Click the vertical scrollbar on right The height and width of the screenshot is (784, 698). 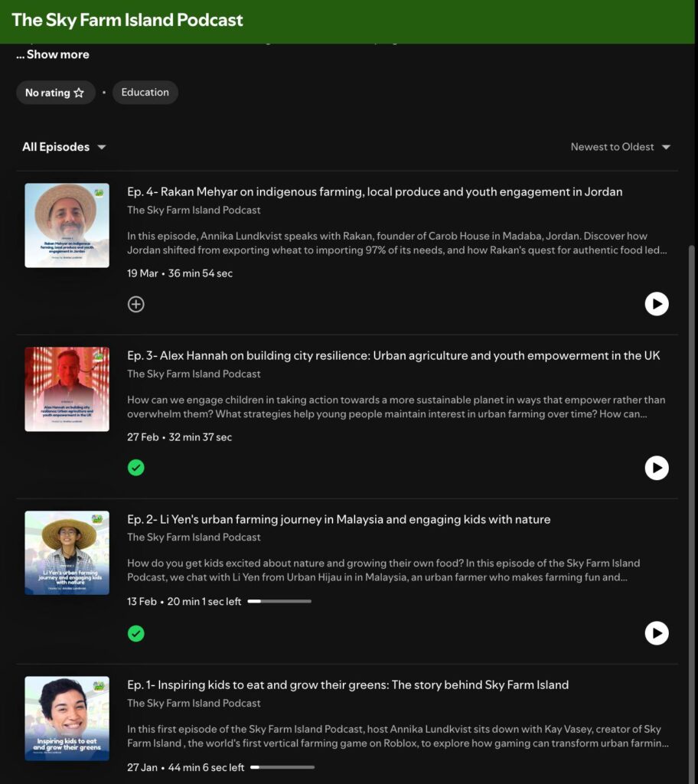pos(693,459)
